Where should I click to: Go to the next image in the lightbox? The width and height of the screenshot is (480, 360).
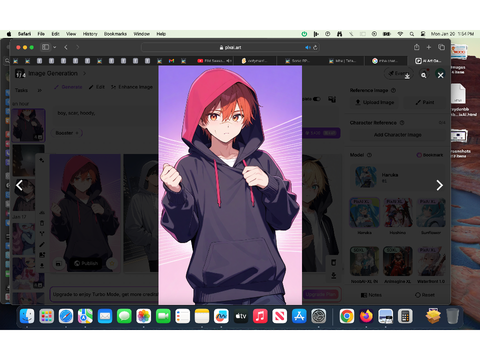[x=440, y=185]
